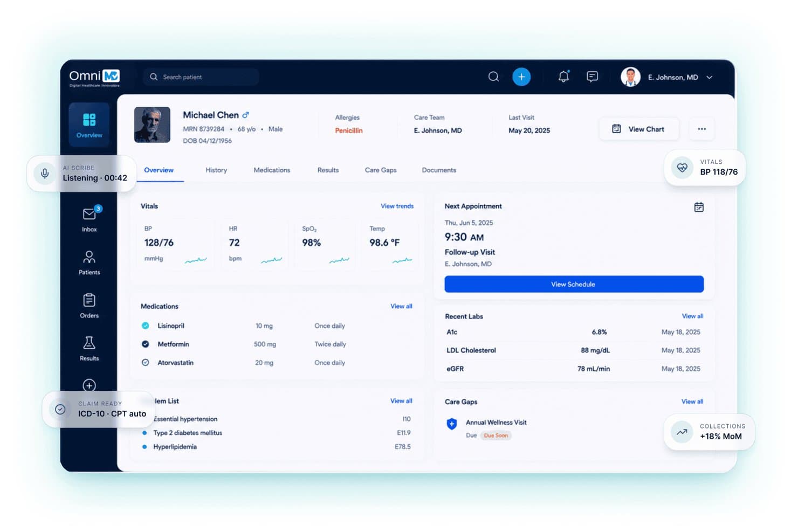Click View all in Care Gaps
This screenshot has width=798, height=532.
[x=692, y=402]
